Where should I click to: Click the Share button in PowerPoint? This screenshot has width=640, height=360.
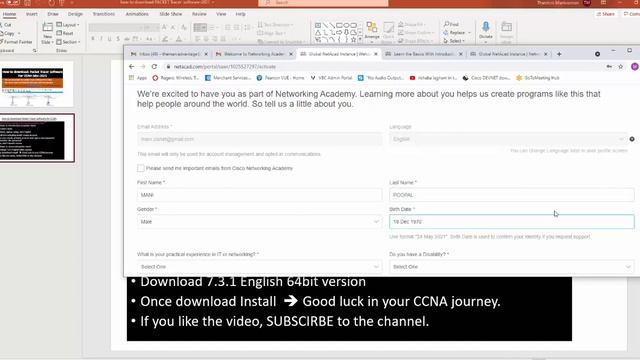point(606,14)
